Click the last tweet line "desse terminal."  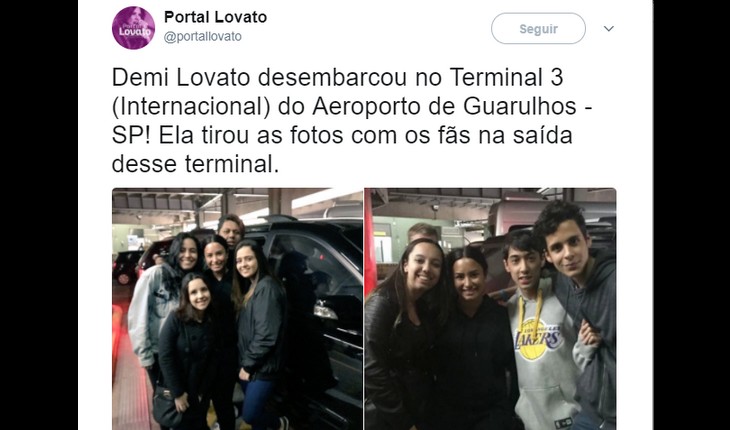pos(195,164)
